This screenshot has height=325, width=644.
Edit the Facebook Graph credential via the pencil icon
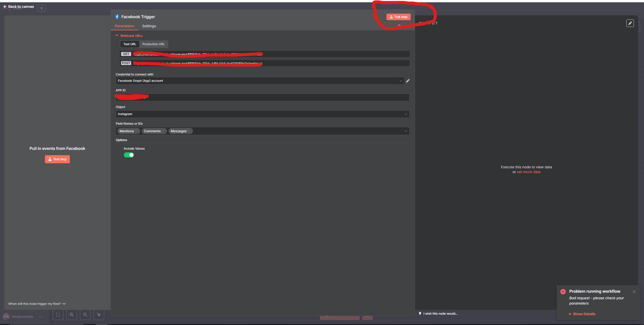(x=408, y=81)
